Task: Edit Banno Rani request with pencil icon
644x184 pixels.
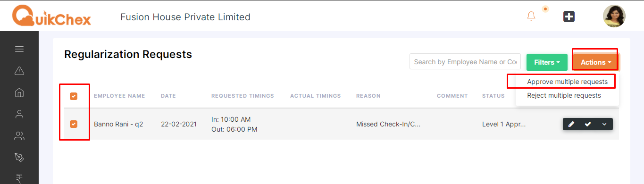Action: [571, 124]
